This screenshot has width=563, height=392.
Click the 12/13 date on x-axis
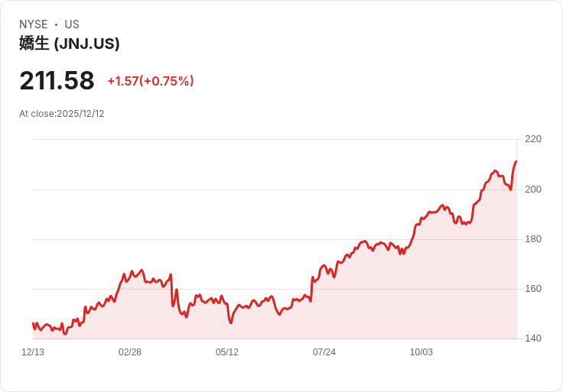[33, 352]
